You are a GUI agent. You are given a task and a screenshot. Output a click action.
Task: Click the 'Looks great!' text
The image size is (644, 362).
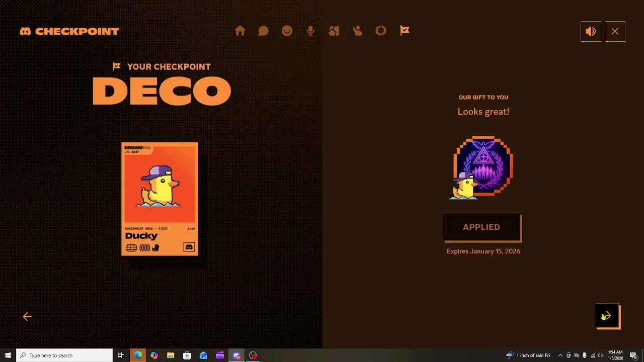[x=484, y=112]
